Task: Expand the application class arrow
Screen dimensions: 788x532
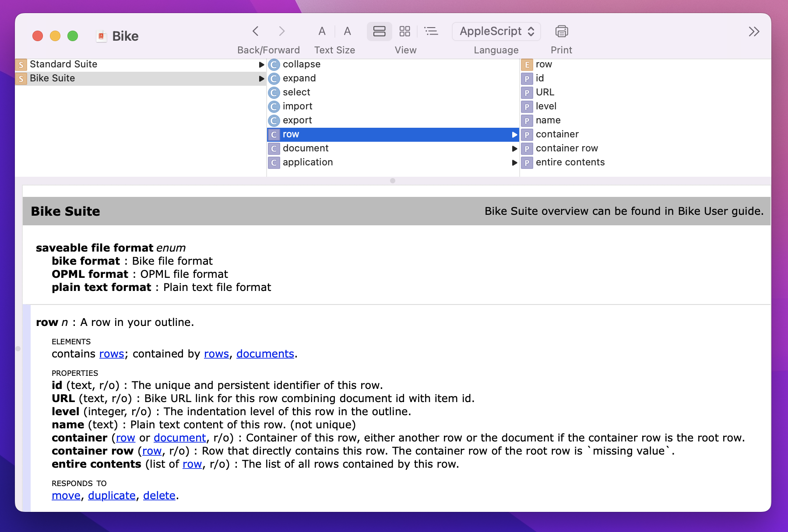Action: [x=514, y=163]
